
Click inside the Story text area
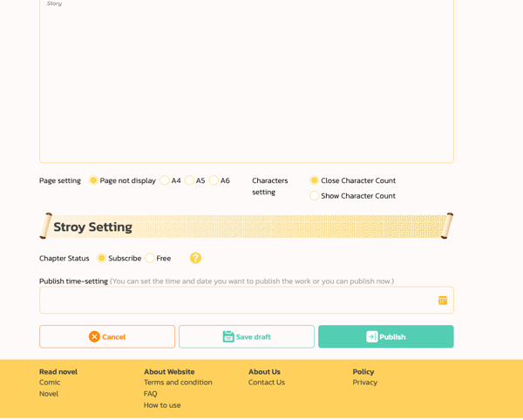tap(246, 83)
